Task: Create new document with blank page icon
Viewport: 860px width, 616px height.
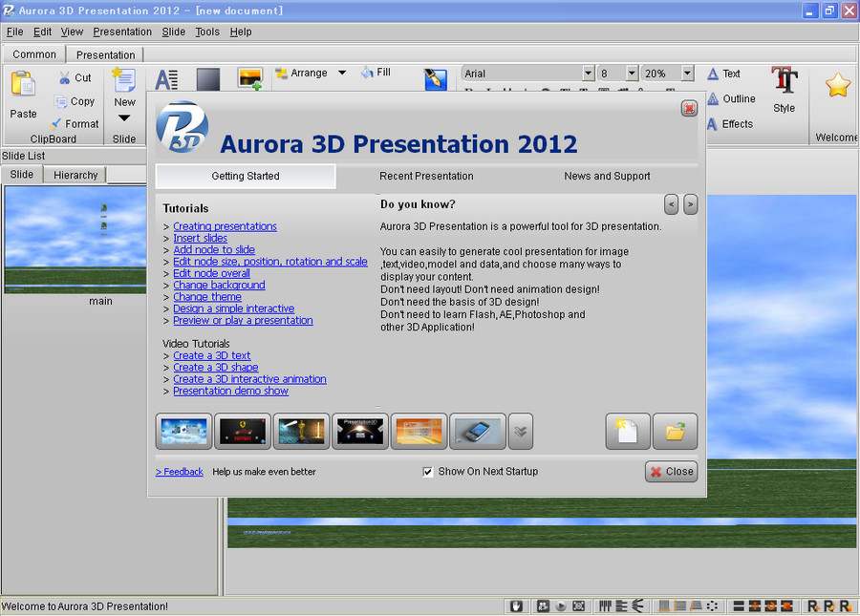Action: (628, 432)
